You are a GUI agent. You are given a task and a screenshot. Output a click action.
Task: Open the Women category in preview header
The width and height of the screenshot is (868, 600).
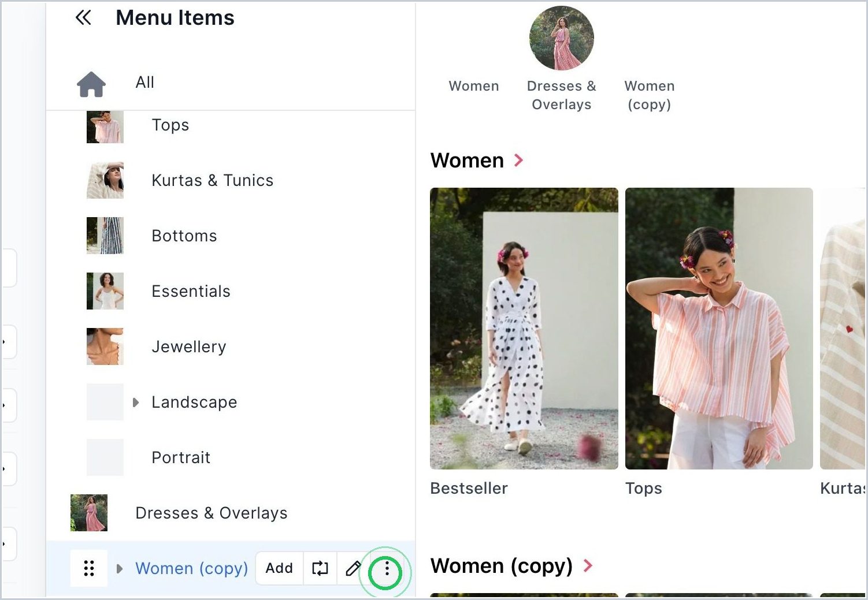pyautogui.click(x=474, y=86)
